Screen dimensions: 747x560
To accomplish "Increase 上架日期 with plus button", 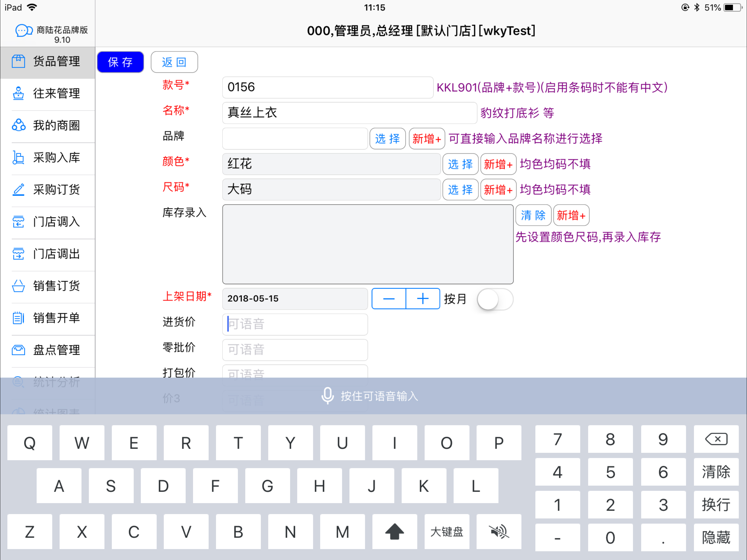I will click(x=423, y=299).
